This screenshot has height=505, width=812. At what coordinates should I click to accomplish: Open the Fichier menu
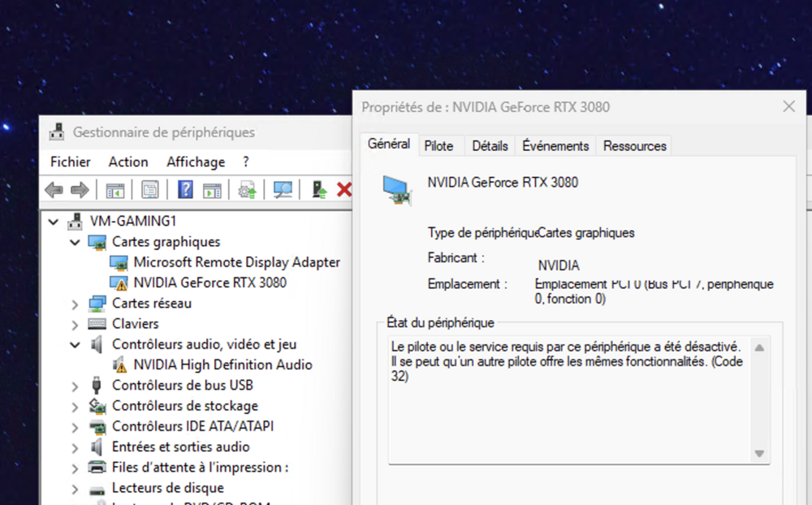pos(71,162)
